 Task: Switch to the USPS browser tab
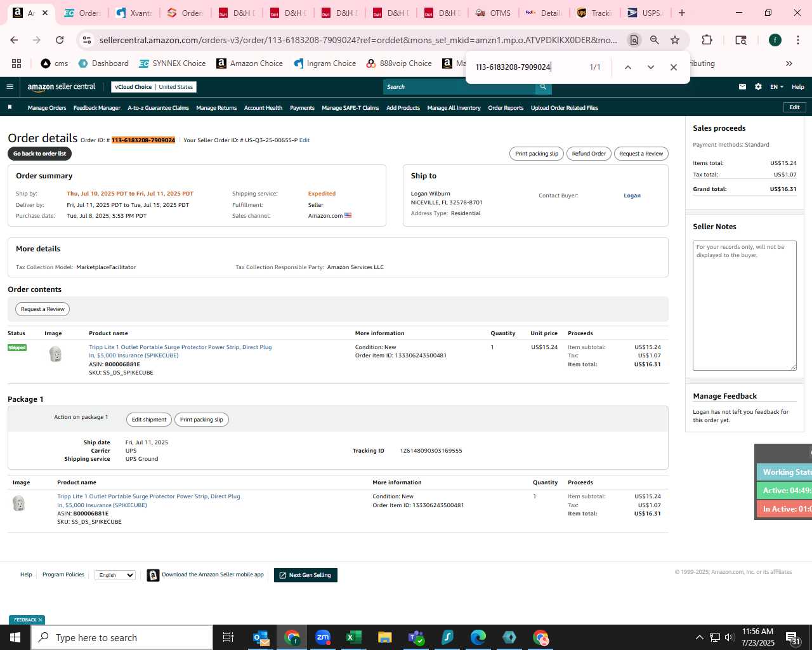tap(645, 13)
